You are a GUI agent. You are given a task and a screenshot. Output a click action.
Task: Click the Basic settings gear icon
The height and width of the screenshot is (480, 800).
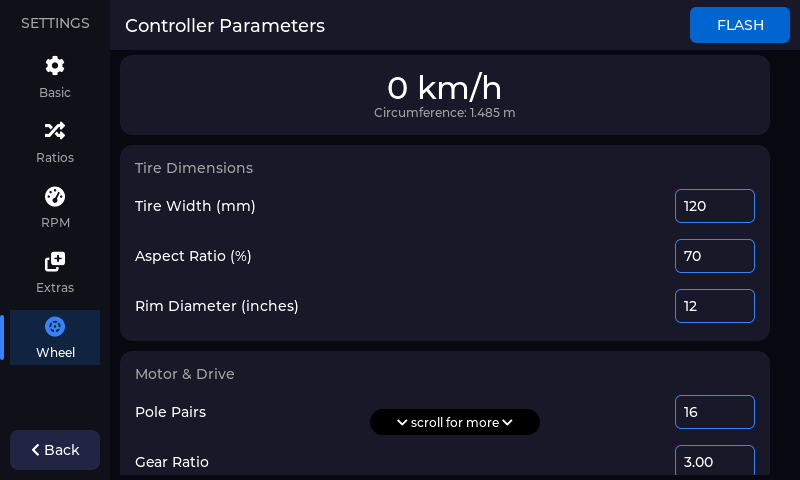(x=55, y=66)
